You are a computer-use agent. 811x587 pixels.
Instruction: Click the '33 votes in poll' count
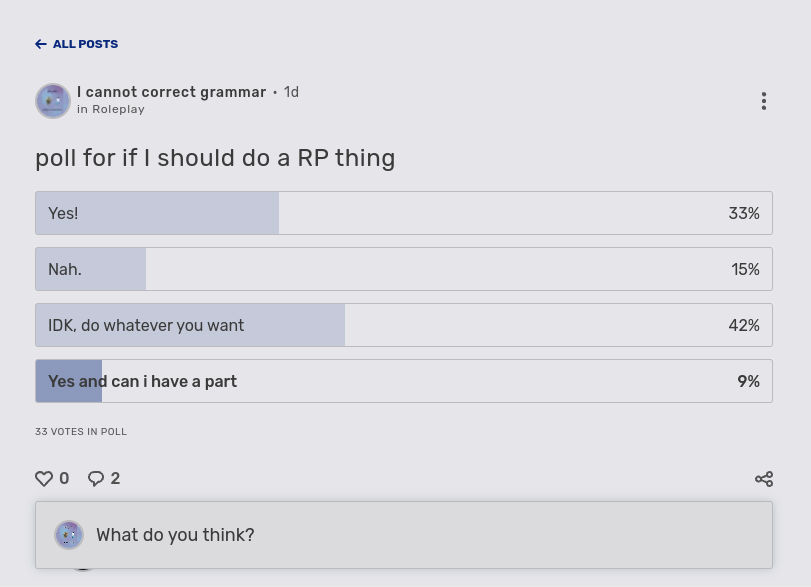coord(81,432)
